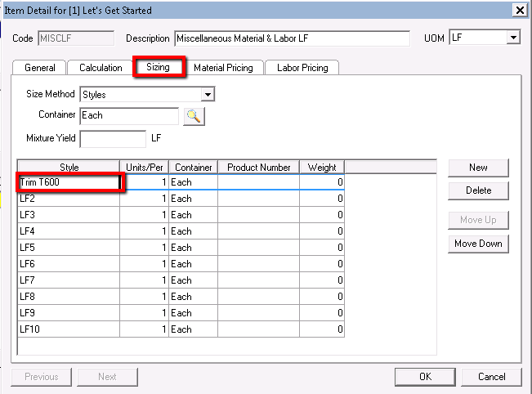Select the Trim T600 style cell
The height and width of the screenshot is (394, 532).
pyautogui.click(x=69, y=182)
